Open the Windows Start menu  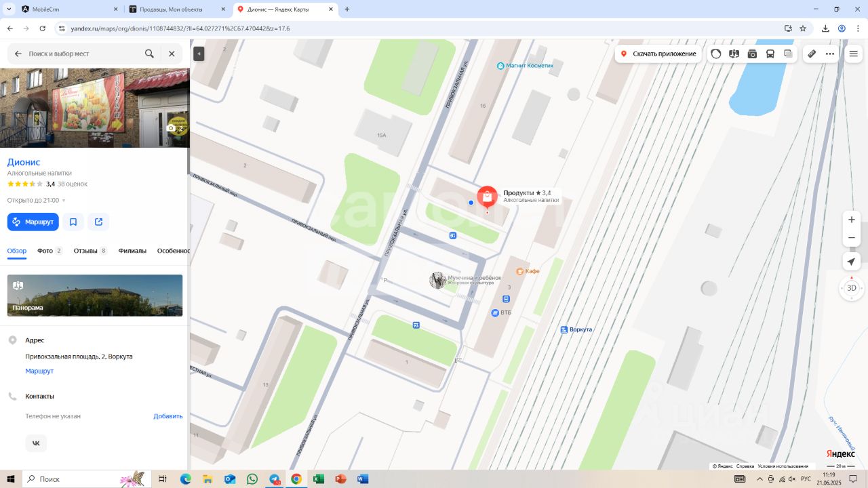click(10, 479)
